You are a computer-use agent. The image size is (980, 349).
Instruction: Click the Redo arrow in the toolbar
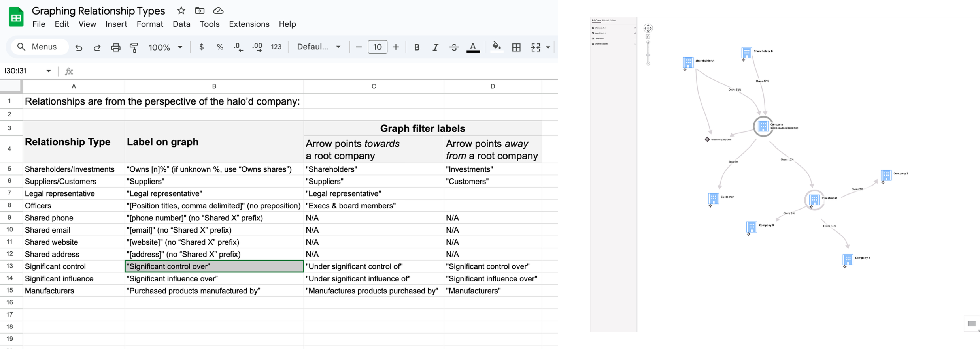97,47
